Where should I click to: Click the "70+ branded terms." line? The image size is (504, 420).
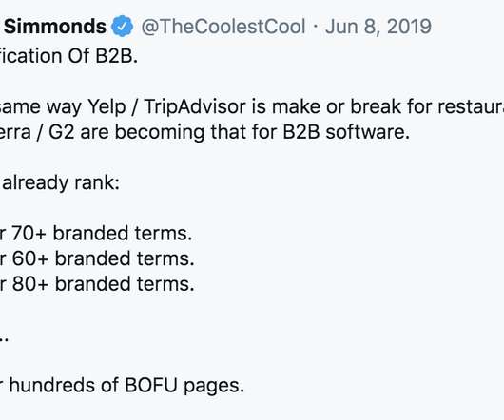click(x=102, y=233)
